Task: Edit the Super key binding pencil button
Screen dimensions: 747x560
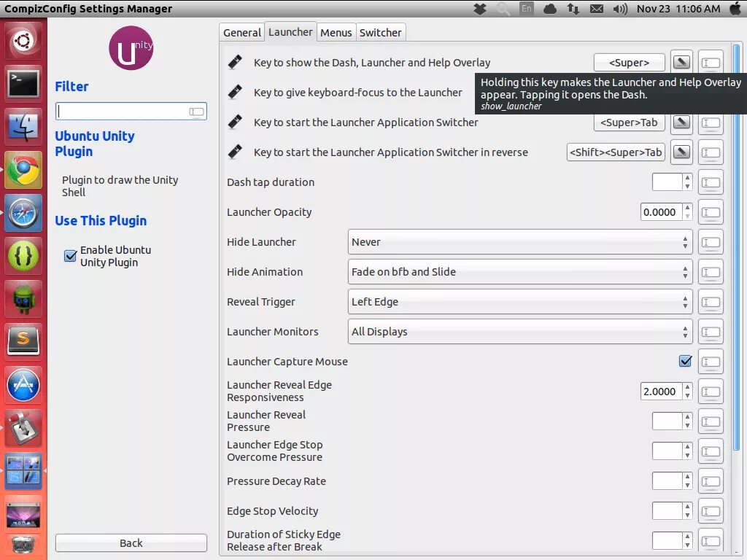Action: [x=681, y=63]
